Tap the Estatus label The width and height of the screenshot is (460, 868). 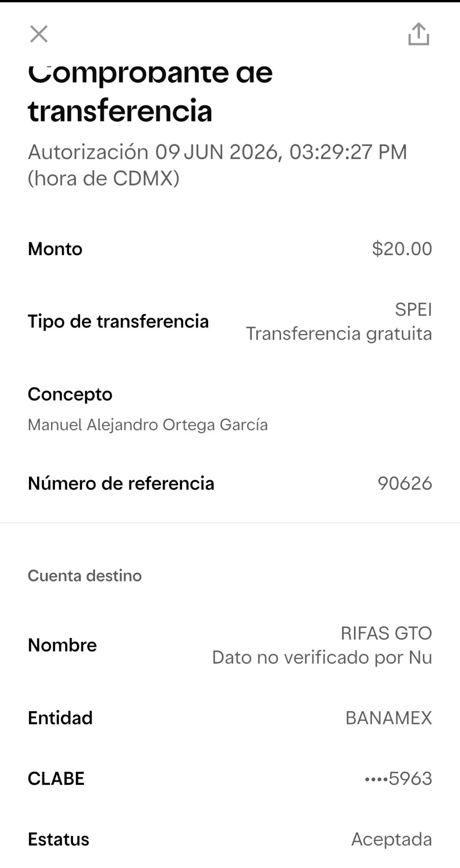coord(58,839)
